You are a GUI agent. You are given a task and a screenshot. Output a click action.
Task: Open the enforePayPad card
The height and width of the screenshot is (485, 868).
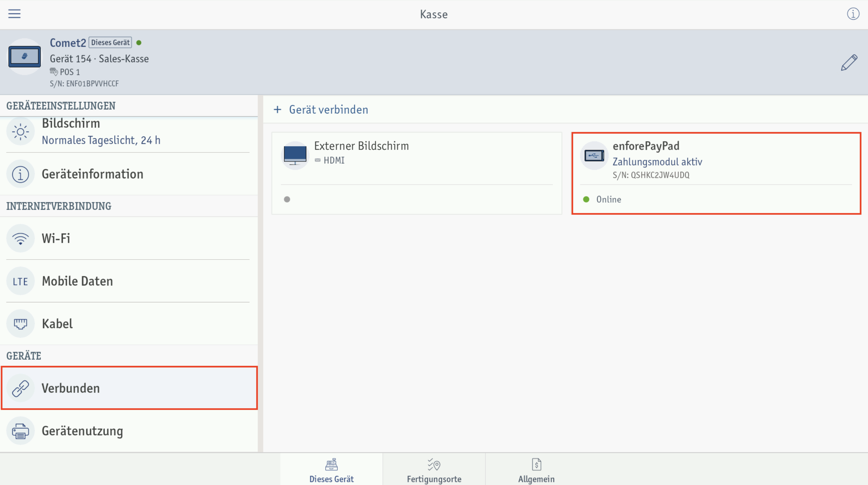click(x=716, y=173)
